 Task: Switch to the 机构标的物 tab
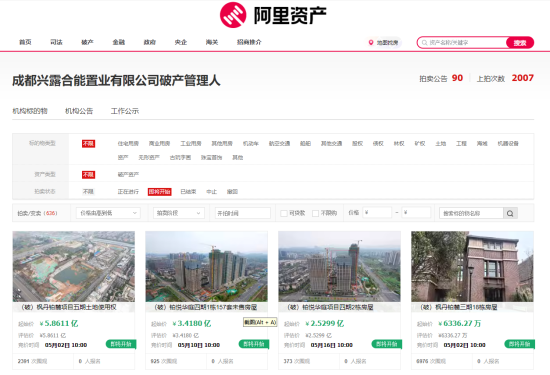[x=30, y=111]
